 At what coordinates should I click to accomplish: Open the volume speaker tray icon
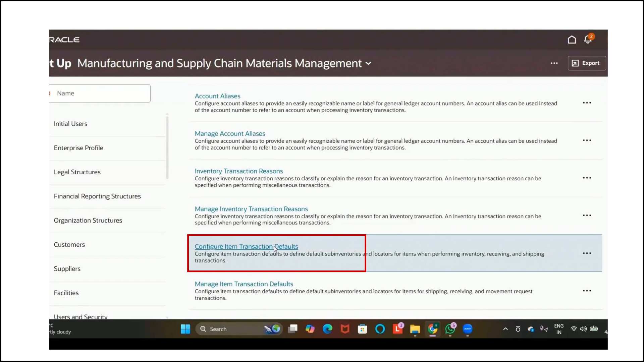pos(584,329)
